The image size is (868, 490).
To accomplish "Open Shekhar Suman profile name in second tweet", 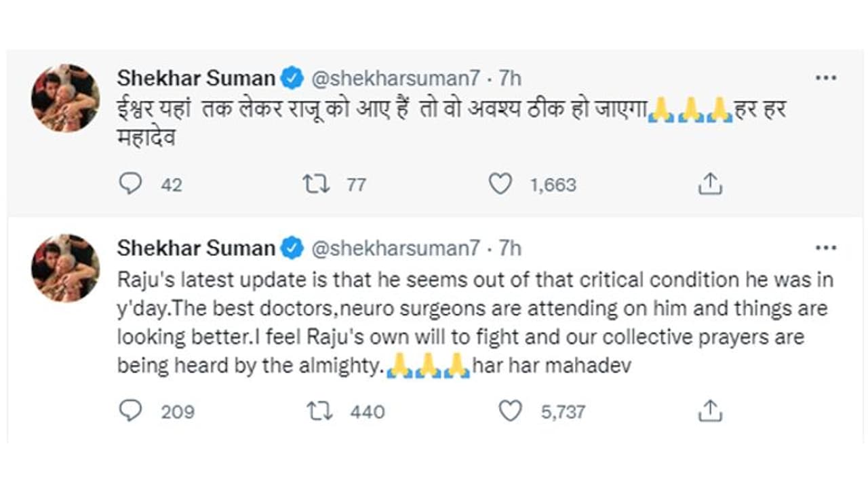I will click(x=195, y=249).
